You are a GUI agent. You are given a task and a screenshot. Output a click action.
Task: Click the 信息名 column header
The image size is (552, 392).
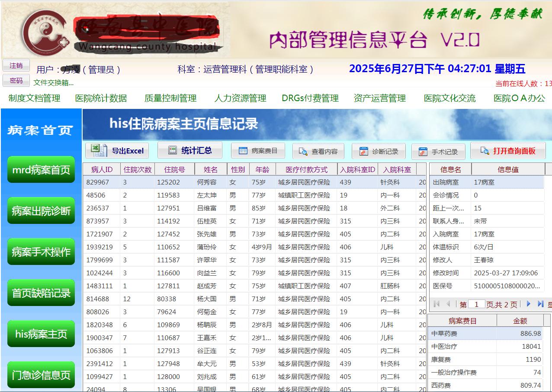(x=450, y=169)
